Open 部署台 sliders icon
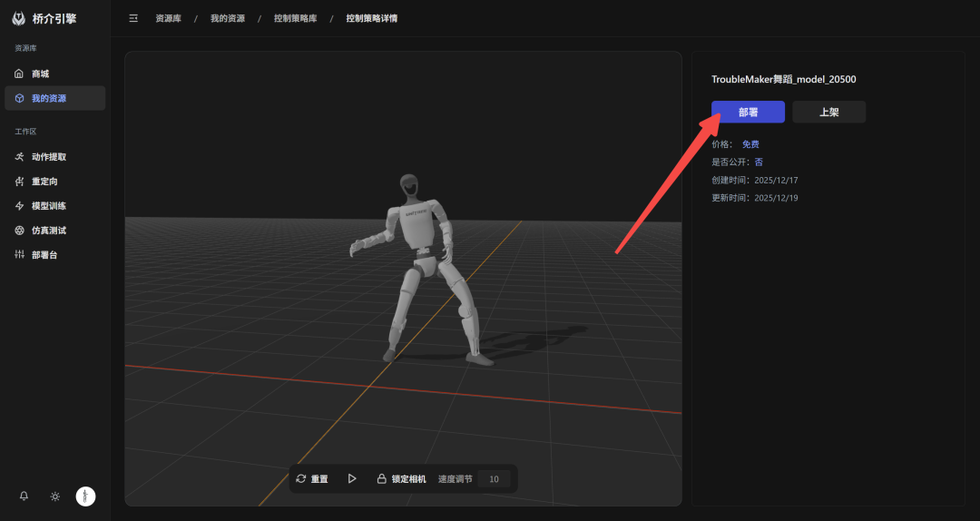The height and width of the screenshot is (521, 980). click(x=19, y=254)
